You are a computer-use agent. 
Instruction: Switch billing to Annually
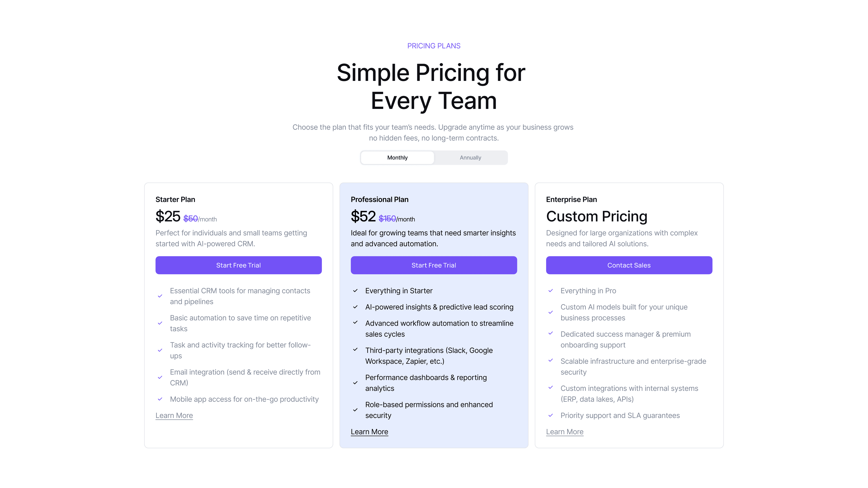click(470, 158)
